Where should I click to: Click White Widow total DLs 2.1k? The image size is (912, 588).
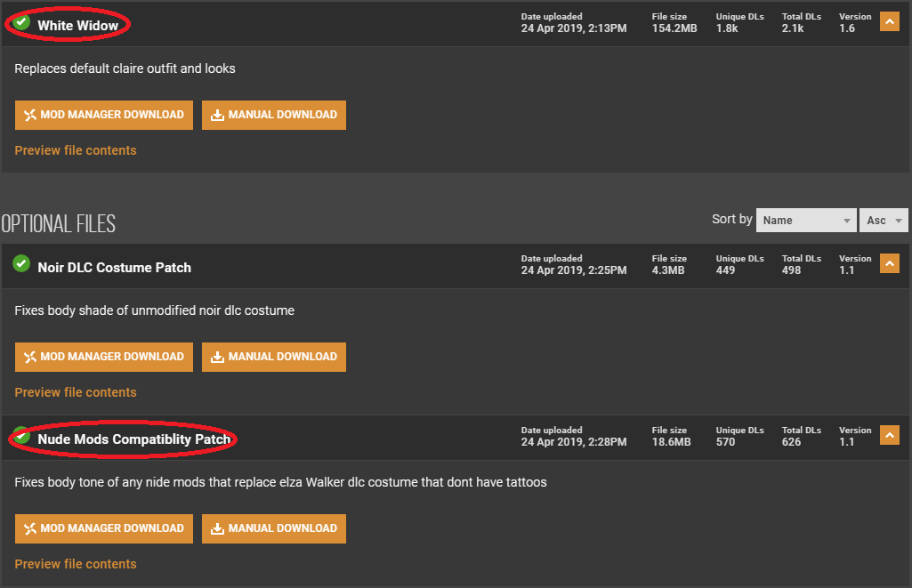793,28
